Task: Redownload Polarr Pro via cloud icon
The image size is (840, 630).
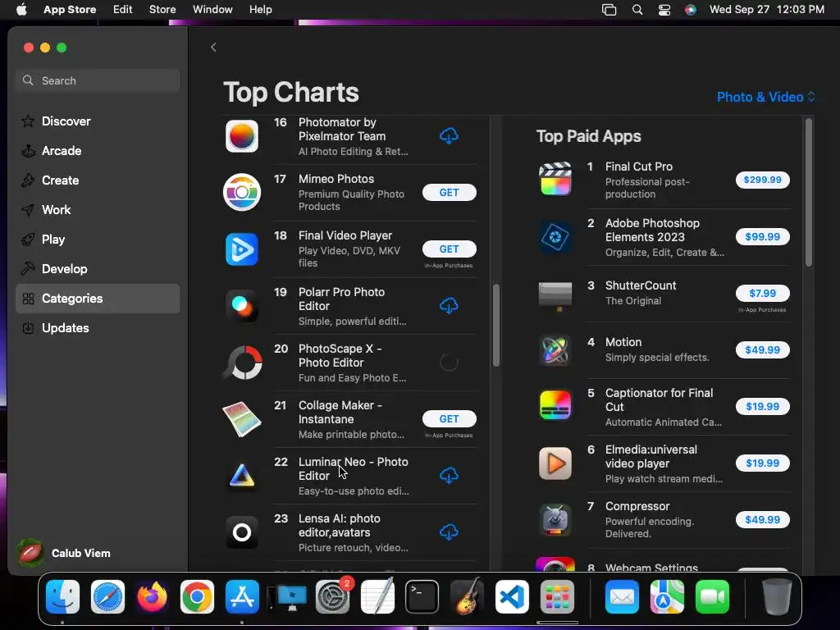Action: click(449, 306)
